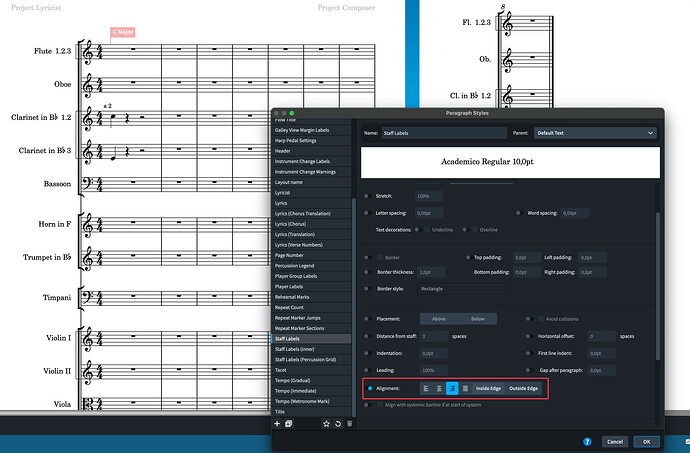The width and height of the screenshot is (690, 453).
Task: Toggle the Placement override switch
Action: click(367, 319)
